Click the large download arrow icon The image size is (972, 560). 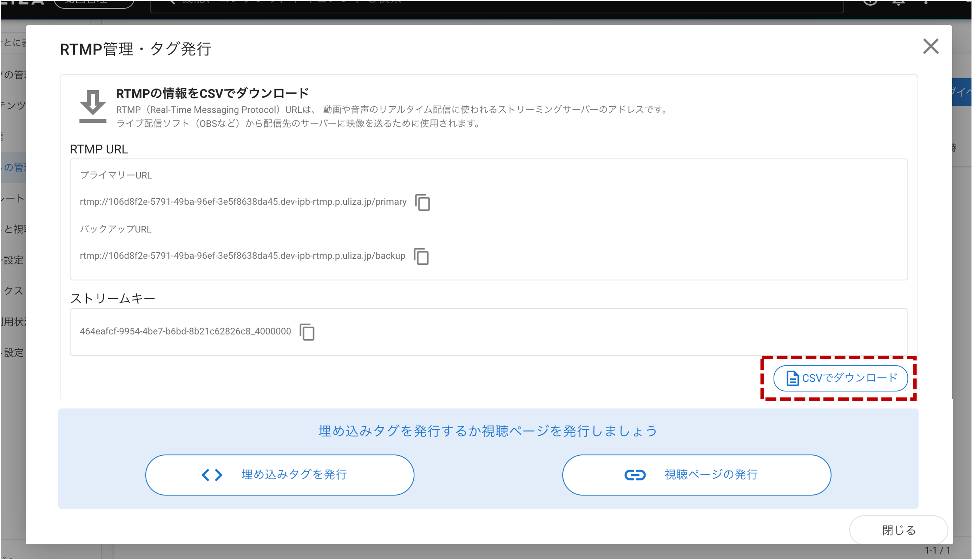coord(93,106)
